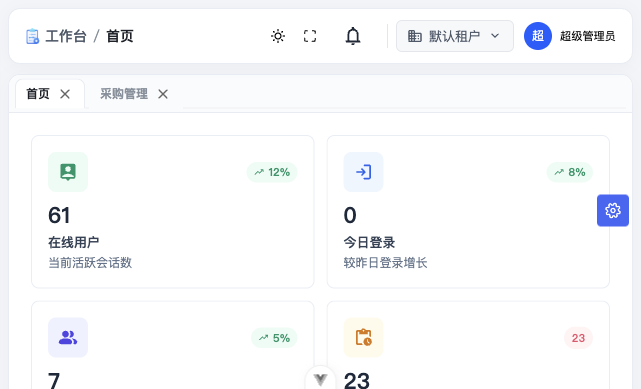Click the purple people group icon
Image resolution: width=641 pixels, height=389 pixels.
click(68, 338)
